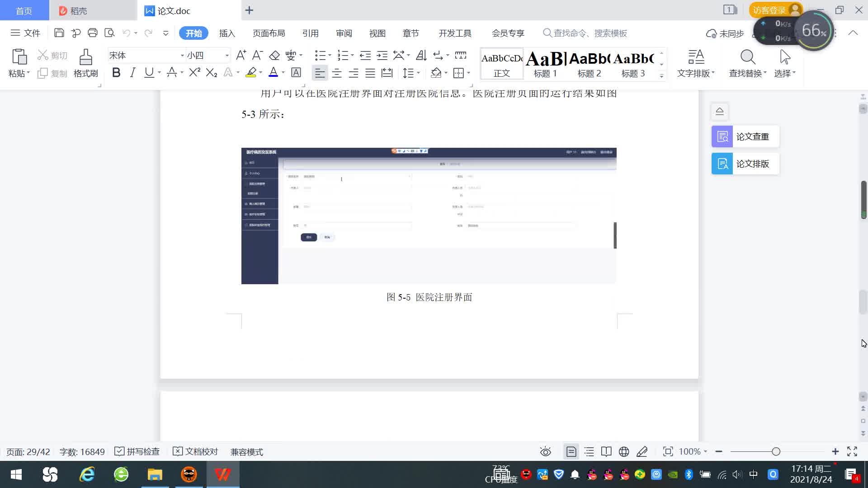The height and width of the screenshot is (488, 868).
Task: Increase paragraph indent
Action: [382, 55]
